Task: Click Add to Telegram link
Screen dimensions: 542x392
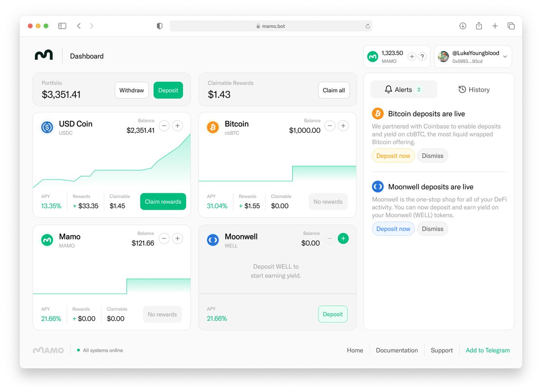Action: click(488, 350)
